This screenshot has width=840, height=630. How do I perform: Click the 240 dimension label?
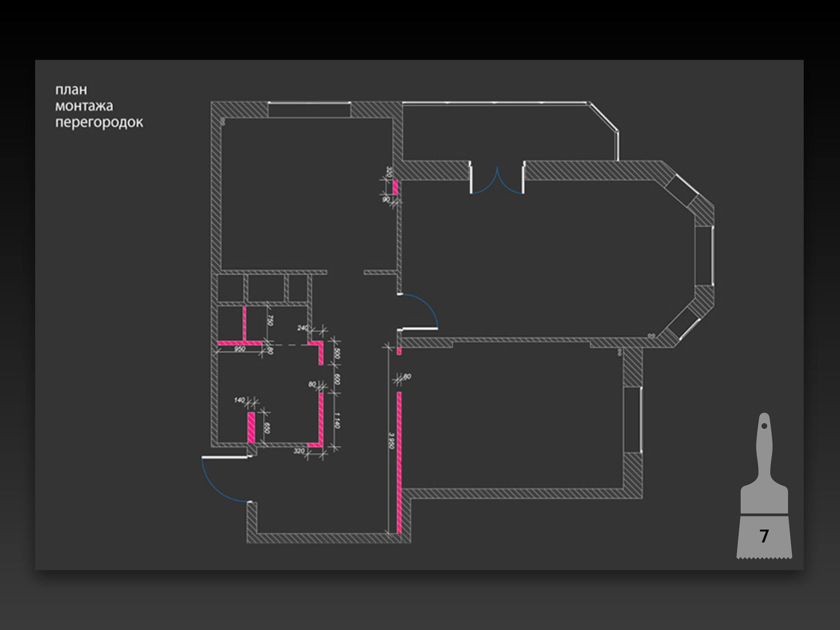coord(302,328)
